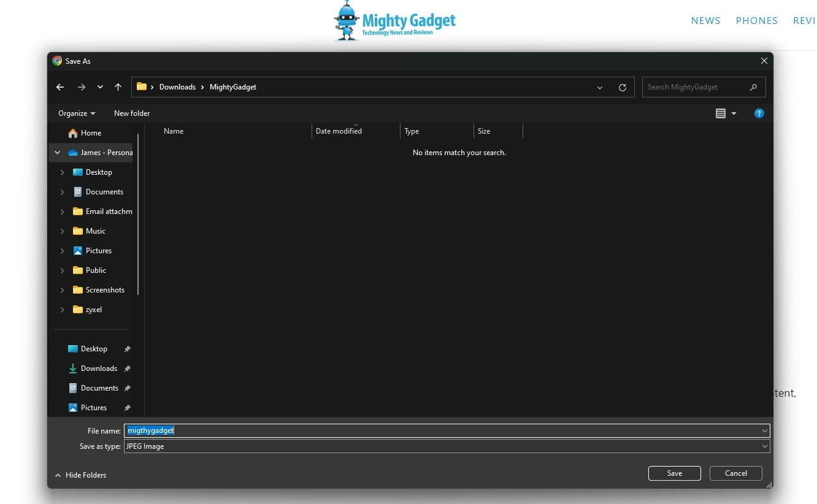Expand the Documents folder tree node
817x504 pixels.
click(x=62, y=192)
